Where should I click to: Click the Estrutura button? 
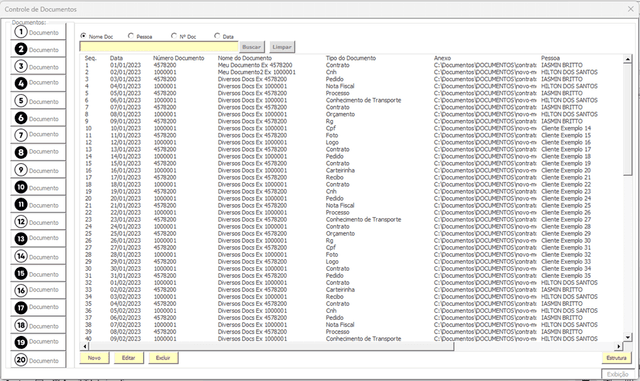[616, 358]
